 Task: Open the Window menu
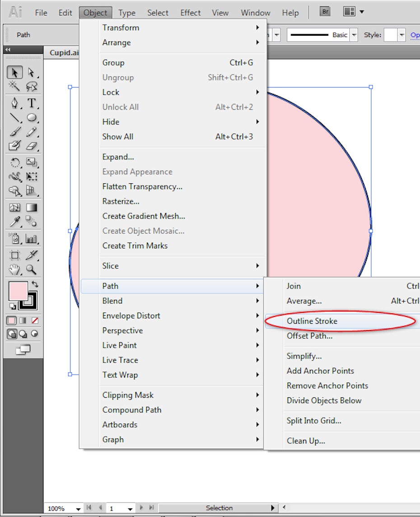(256, 13)
